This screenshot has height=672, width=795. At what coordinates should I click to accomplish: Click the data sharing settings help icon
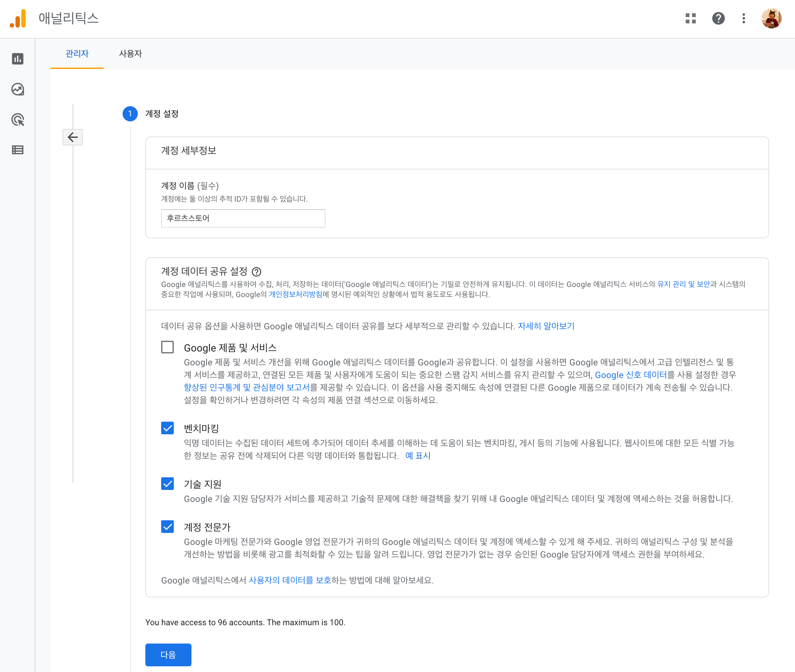(257, 272)
